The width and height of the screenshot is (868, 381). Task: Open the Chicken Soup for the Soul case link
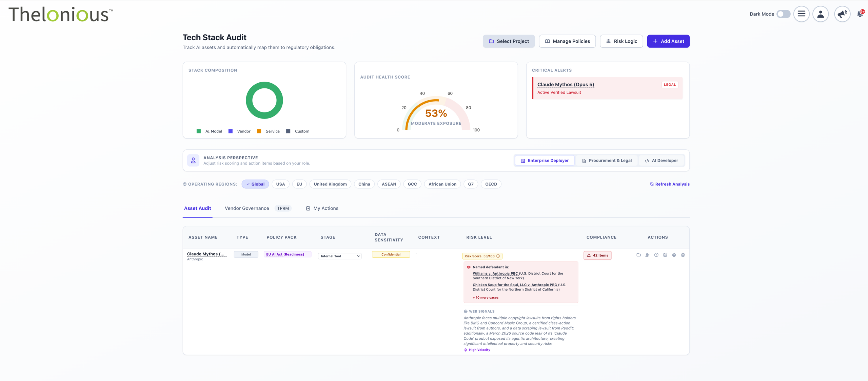[x=515, y=285]
